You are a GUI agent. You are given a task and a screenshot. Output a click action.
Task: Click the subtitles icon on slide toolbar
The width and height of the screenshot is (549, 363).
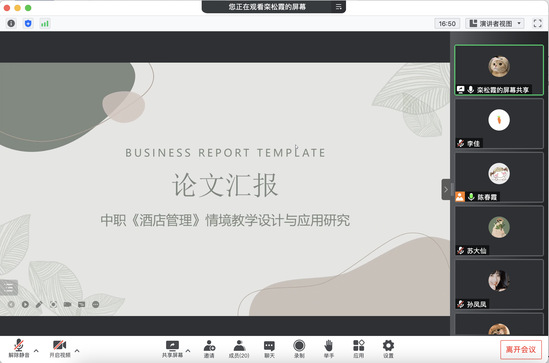82,304
